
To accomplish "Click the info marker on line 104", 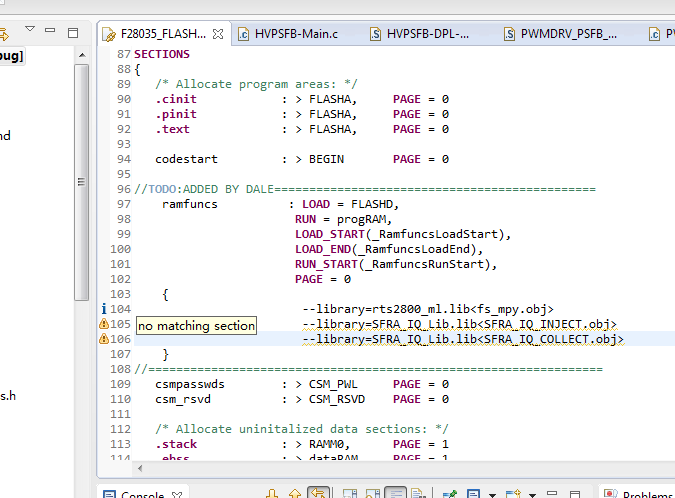I will tap(104, 309).
